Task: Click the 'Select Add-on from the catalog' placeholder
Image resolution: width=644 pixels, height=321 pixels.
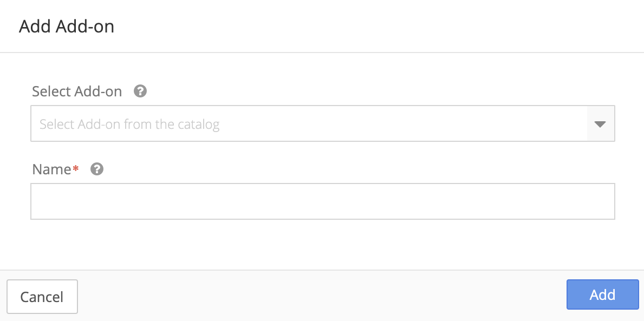Action: 129,125
